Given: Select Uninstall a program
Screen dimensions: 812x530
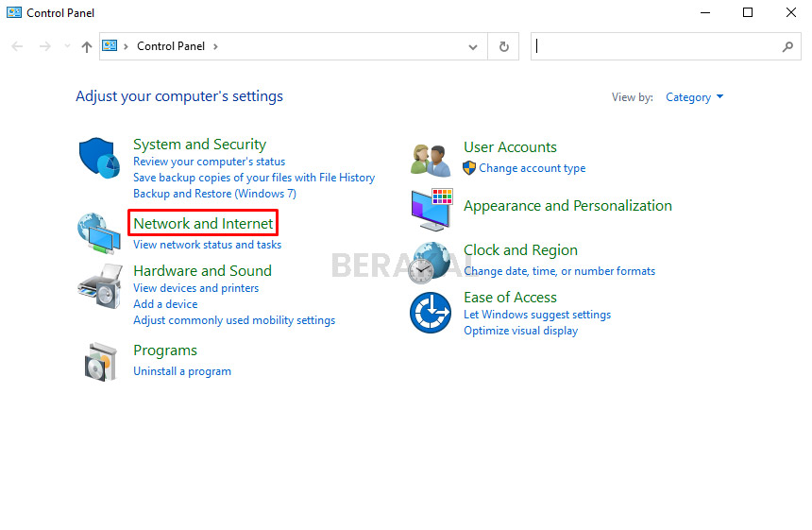Looking at the screenshot, I should [x=182, y=371].
